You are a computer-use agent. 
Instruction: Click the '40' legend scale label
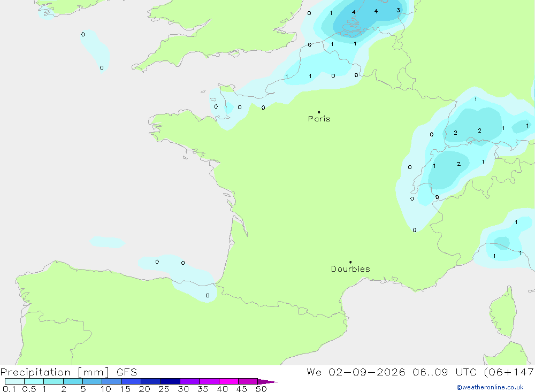(222, 389)
